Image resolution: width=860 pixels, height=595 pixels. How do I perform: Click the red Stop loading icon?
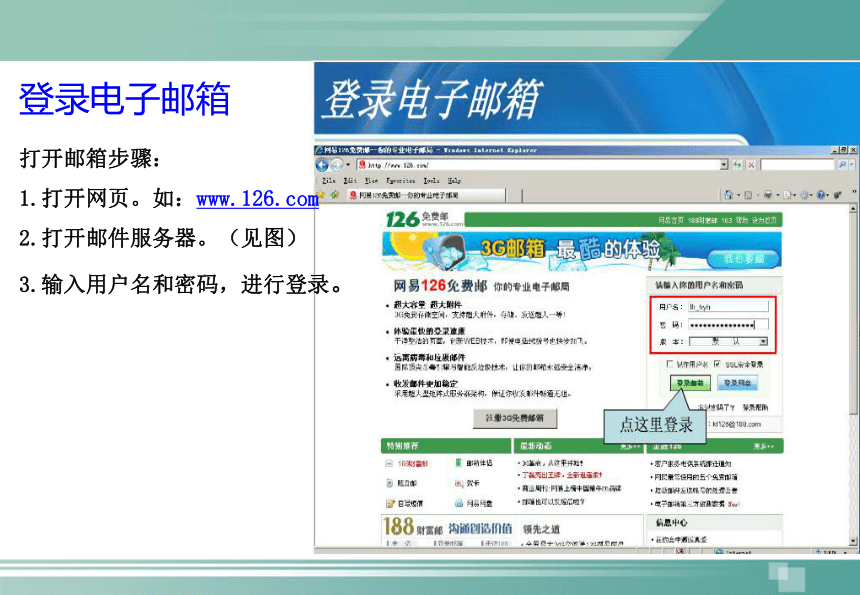click(751, 165)
